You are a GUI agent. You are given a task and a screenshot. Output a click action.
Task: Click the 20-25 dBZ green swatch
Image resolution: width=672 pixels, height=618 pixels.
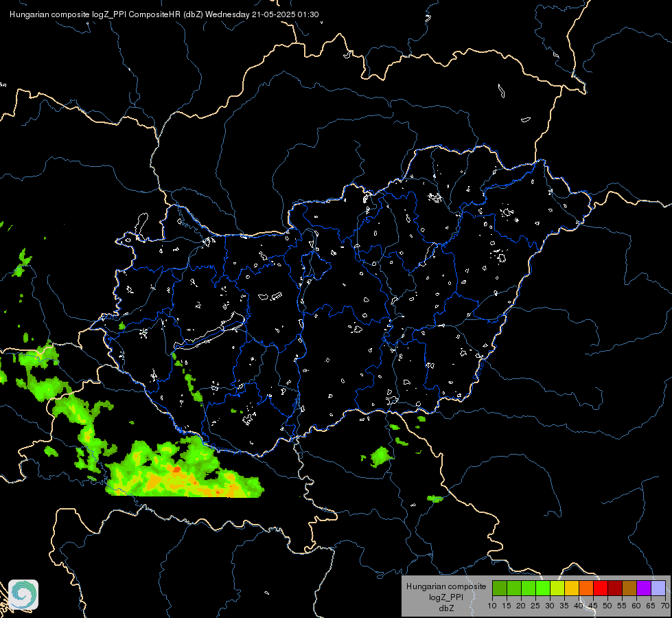point(529,588)
